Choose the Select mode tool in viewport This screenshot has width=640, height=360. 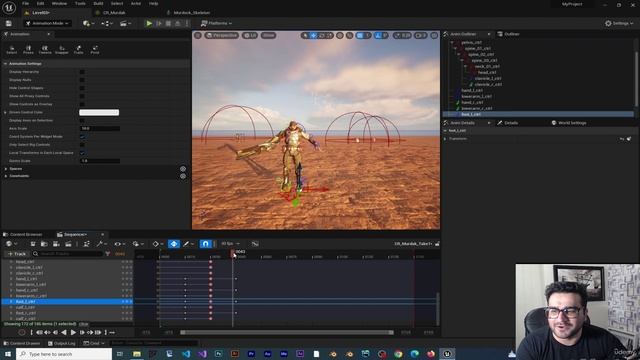point(305,36)
